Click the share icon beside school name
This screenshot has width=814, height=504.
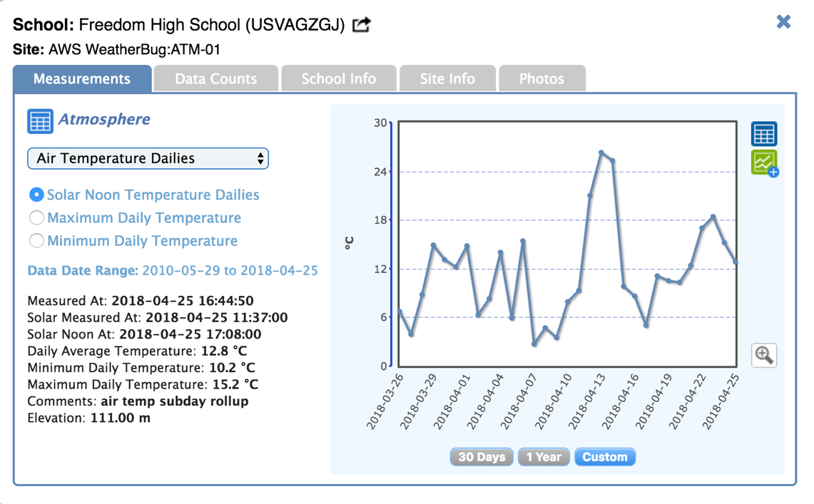[362, 25]
